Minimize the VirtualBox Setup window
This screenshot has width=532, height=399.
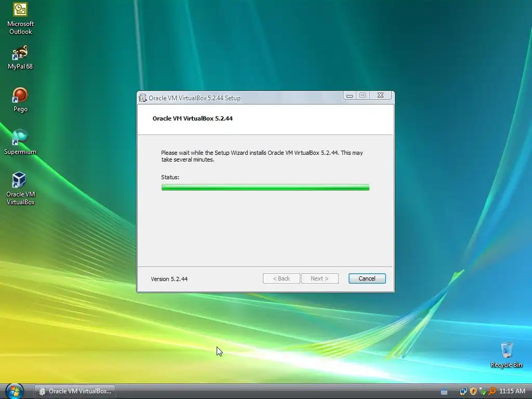coord(350,96)
